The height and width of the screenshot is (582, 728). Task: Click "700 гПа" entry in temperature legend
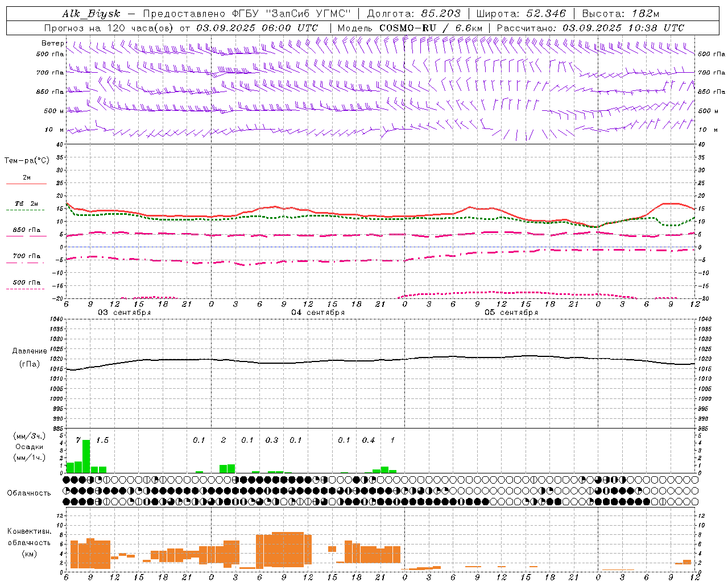coord(27,256)
